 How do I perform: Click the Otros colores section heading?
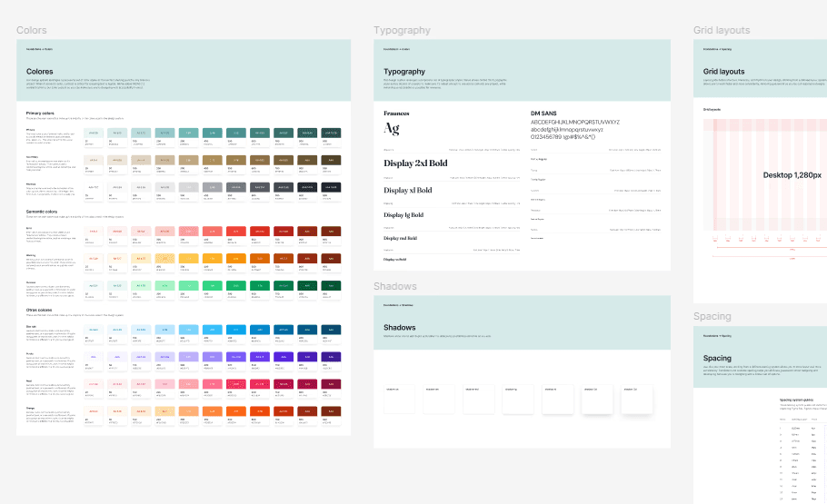coord(39,310)
